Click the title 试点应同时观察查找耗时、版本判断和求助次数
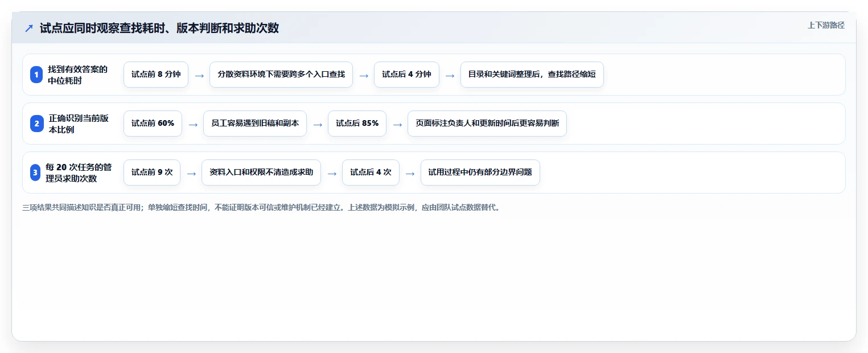The image size is (868, 353). (159, 28)
